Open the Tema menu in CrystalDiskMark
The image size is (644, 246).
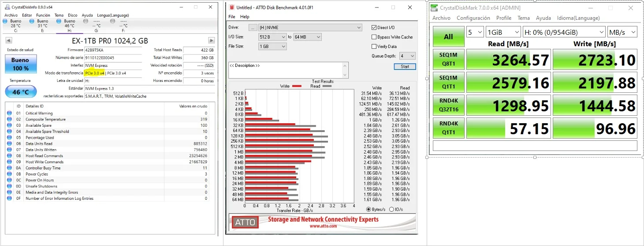(x=524, y=18)
